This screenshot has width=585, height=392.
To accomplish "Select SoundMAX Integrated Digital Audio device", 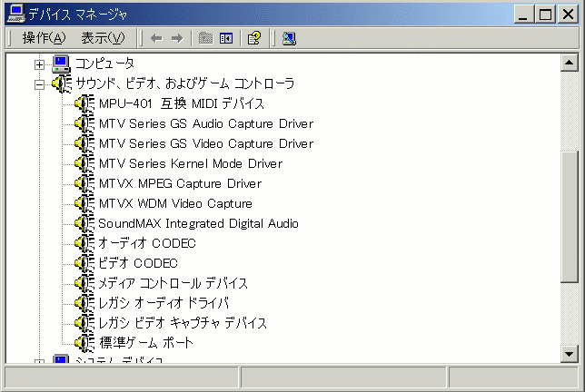I will pos(198,223).
